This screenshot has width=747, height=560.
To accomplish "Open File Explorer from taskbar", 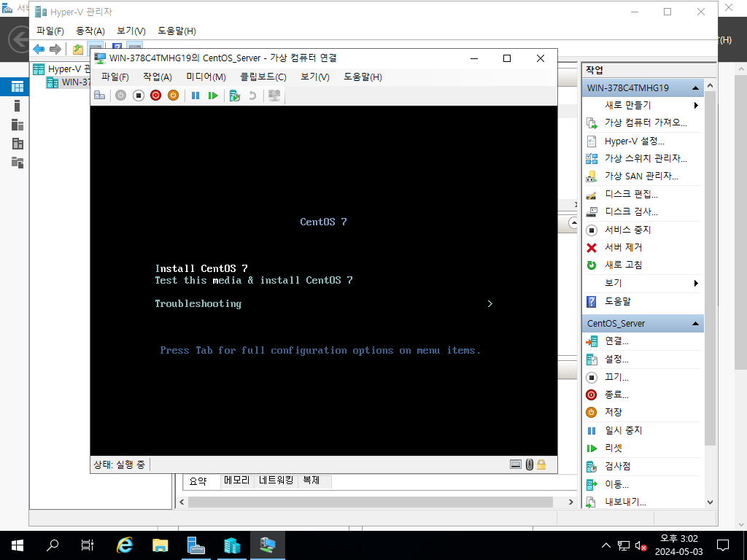I will tap(160, 545).
